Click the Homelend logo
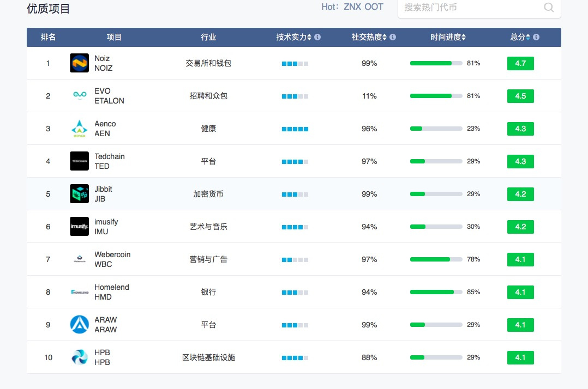The image size is (588, 389). click(x=80, y=292)
